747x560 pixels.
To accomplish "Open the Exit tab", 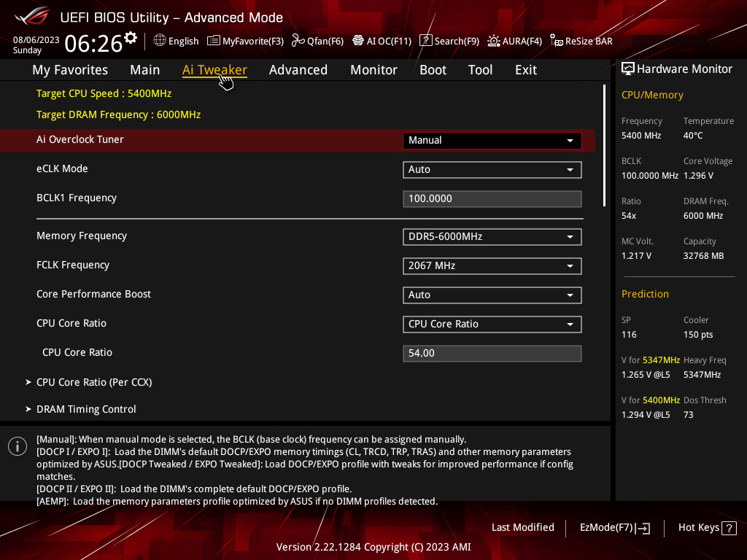I will 526,69.
